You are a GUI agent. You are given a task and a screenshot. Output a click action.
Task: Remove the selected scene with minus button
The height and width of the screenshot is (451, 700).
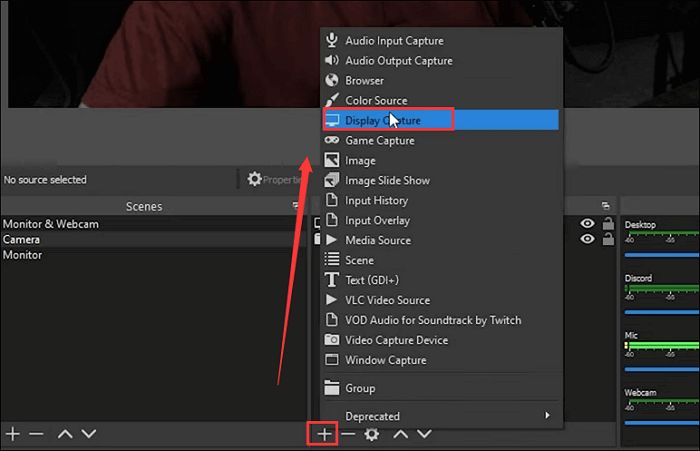[x=37, y=434]
